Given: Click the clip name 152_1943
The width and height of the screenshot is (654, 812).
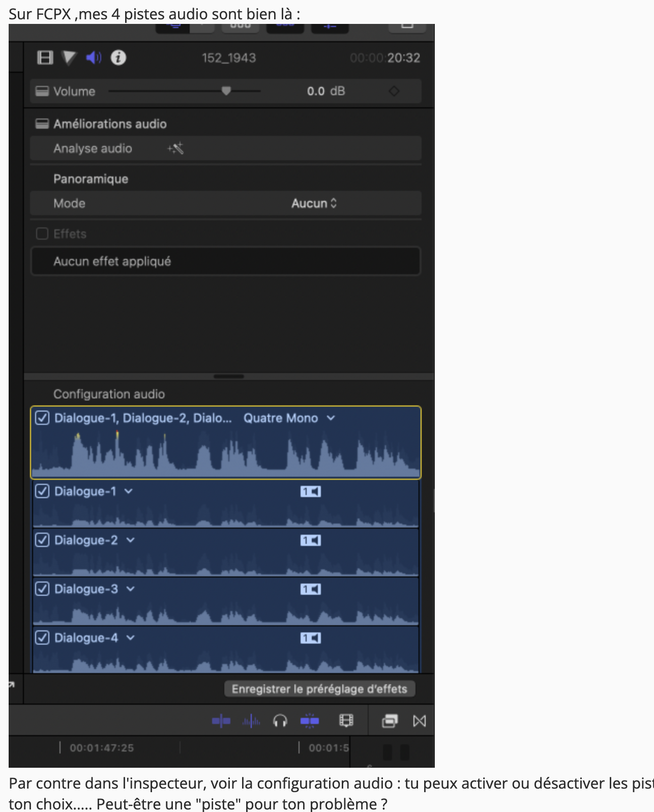Looking at the screenshot, I should (x=229, y=58).
